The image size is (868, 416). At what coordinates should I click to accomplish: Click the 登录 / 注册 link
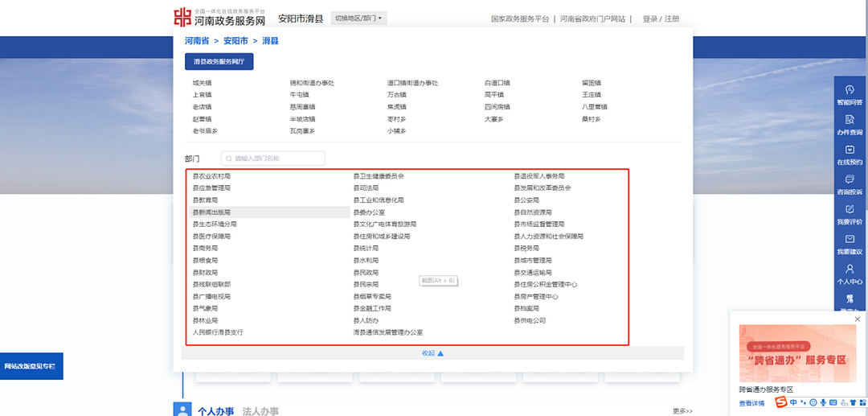661,19
